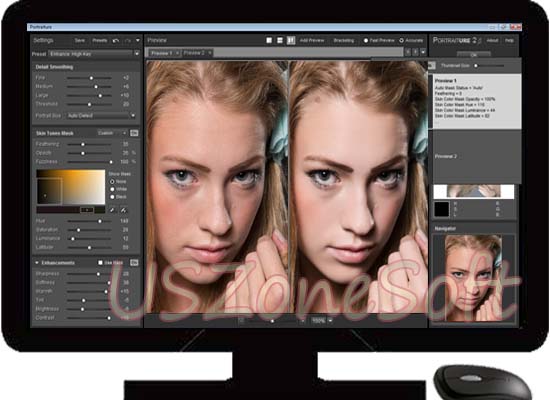Select vertical split preview layout icon
Screen dimensions: 550x400
(x=291, y=40)
